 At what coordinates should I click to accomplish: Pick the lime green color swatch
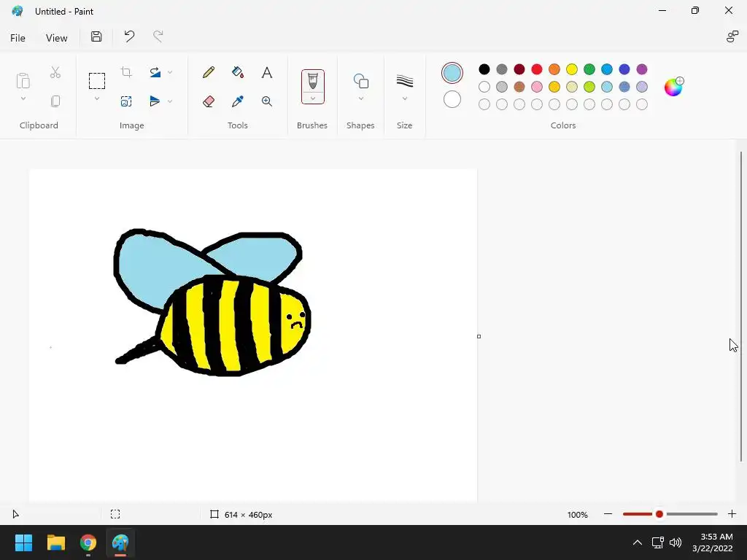pyautogui.click(x=589, y=87)
